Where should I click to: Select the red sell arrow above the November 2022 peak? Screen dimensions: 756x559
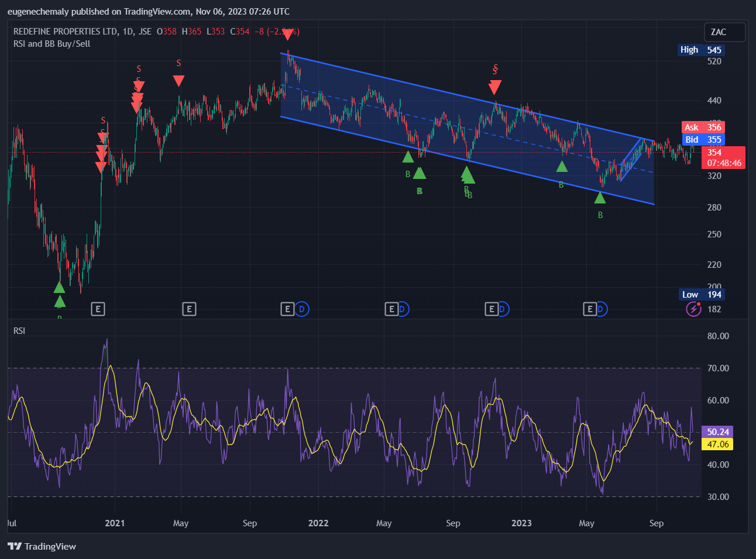pyautogui.click(x=495, y=88)
